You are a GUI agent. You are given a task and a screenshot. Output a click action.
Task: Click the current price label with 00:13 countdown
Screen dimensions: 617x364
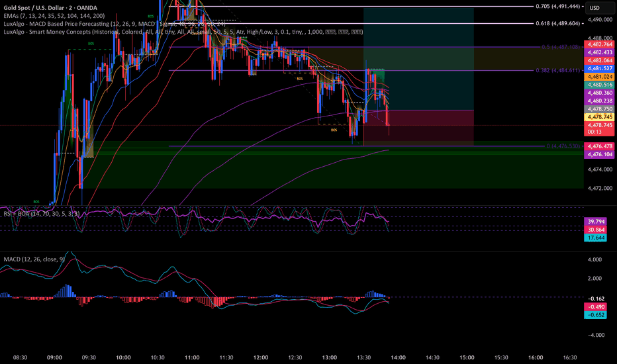(599, 128)
